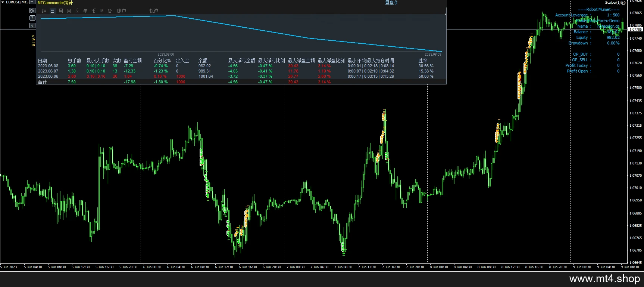This screenshot has width=644, height=287.
Task: Switch to the 月 monthly tab
Action: [69, 11]
